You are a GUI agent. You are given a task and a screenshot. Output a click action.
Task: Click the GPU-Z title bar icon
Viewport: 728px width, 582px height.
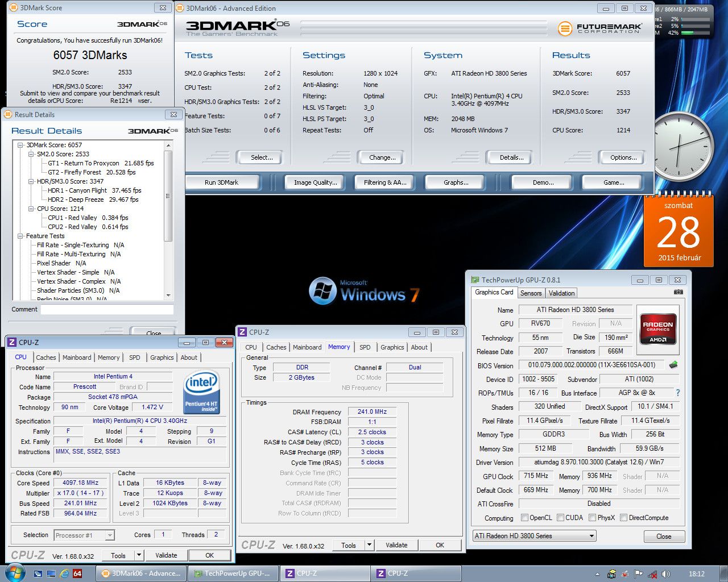[x=475, y=280]
